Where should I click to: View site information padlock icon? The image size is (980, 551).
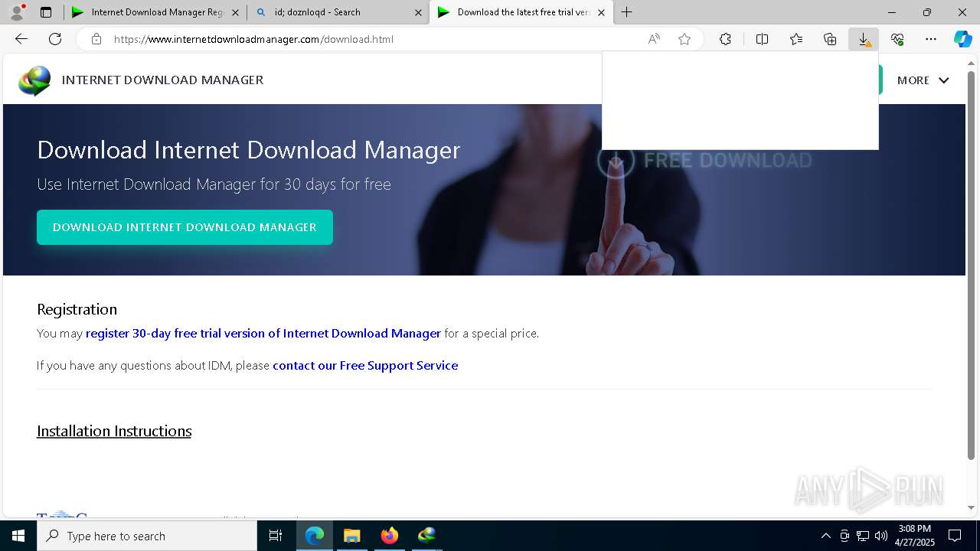[96, 39]
